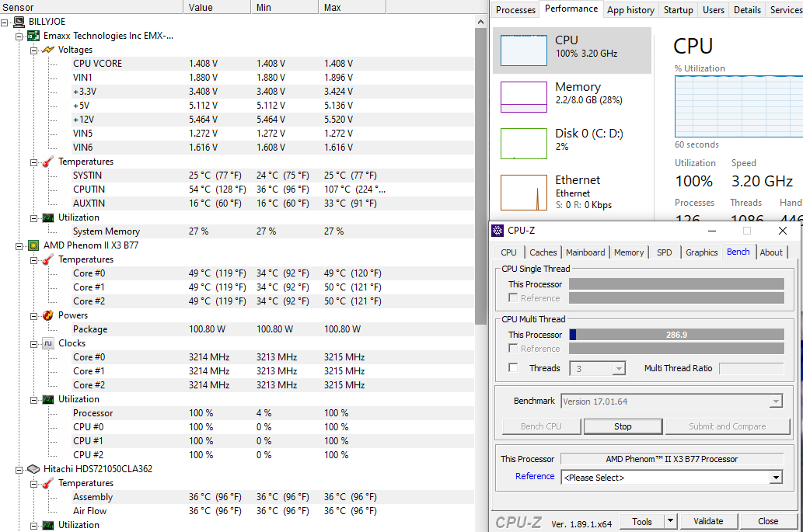This screenshot has height=532, width=803.
Task: Click the thermometer icon beside motherboard Temperatures
Action: coord(48,162)
